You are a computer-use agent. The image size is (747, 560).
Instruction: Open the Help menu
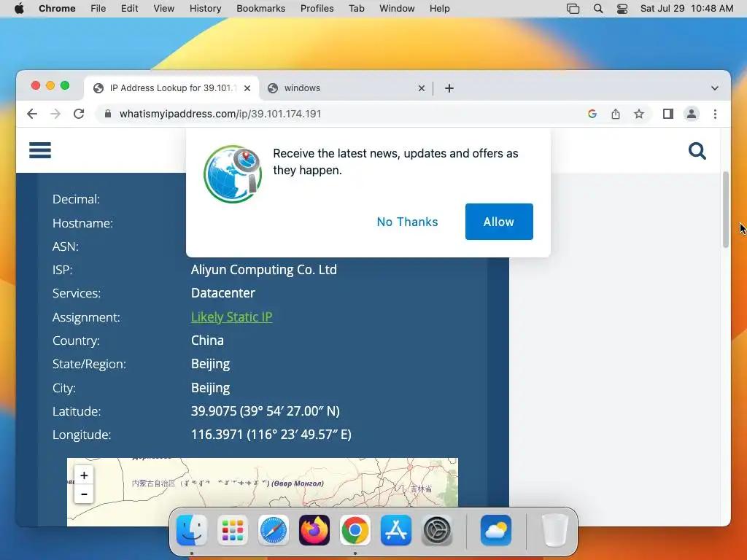pos(439,9)
